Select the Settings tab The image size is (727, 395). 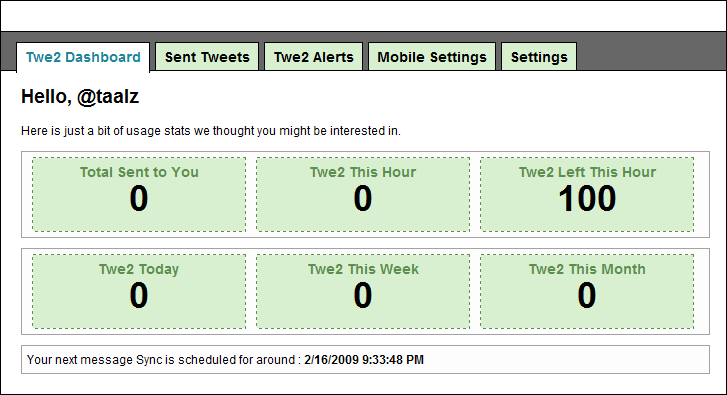539,57
